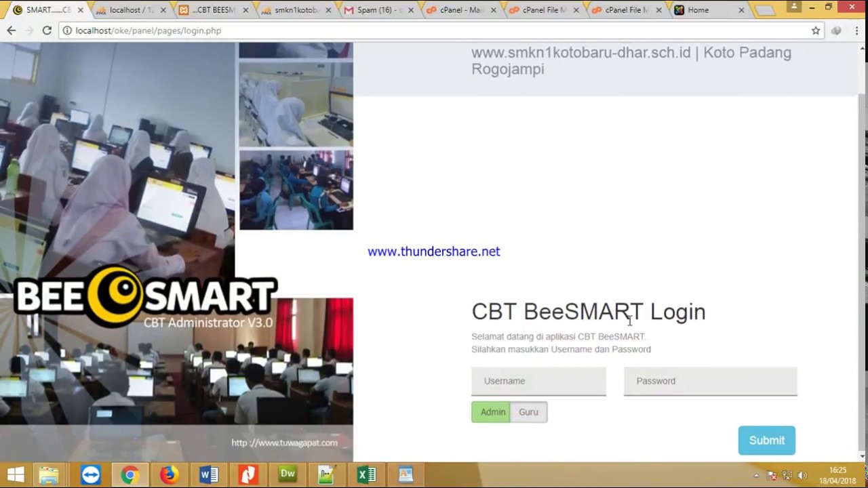Switch to the smkn1kotobaru tab
The height and width of the screenshot is (488, 868).
tap(296, 10)
